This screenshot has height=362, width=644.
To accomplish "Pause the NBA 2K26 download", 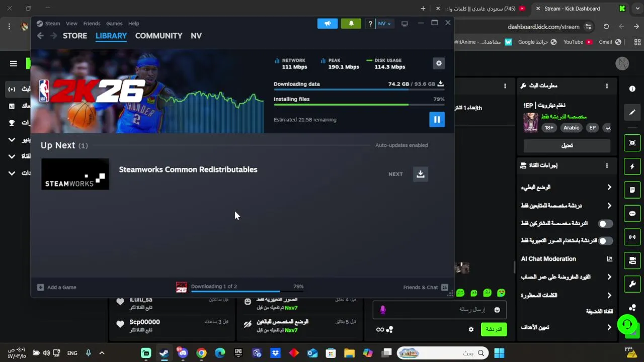I will (437, 120).
